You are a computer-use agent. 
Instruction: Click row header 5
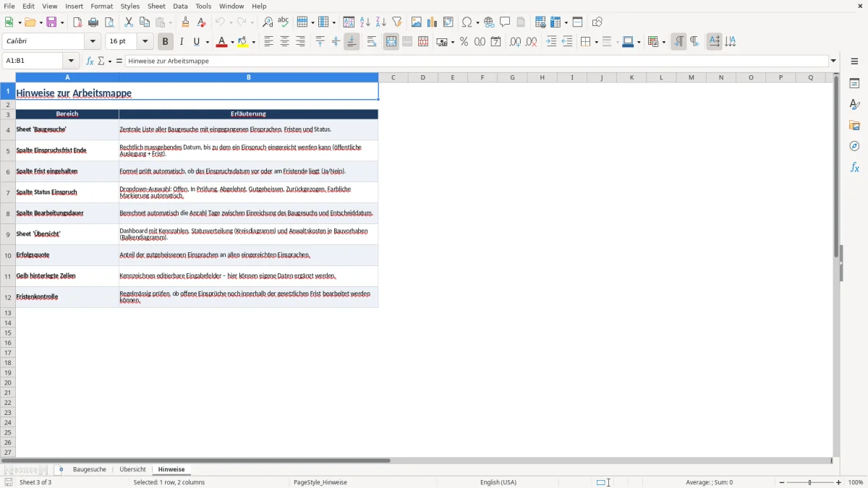pos(8,150)
